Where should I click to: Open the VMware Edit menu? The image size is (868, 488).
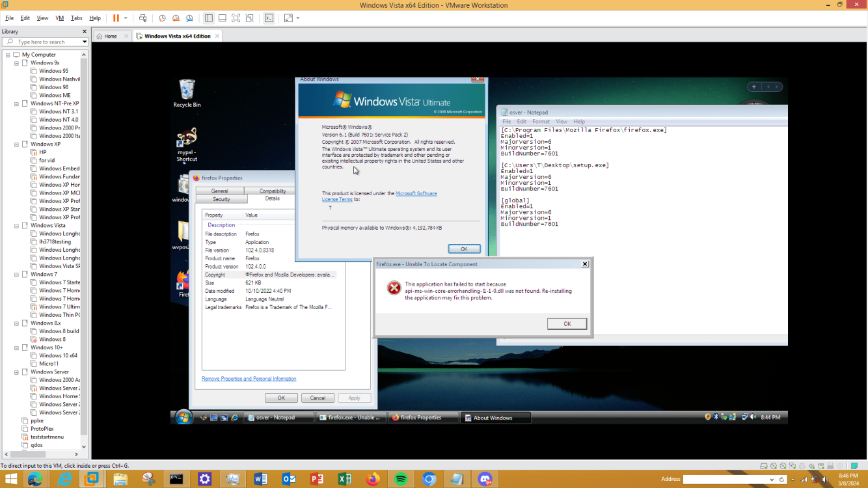(x=25, y=18)
